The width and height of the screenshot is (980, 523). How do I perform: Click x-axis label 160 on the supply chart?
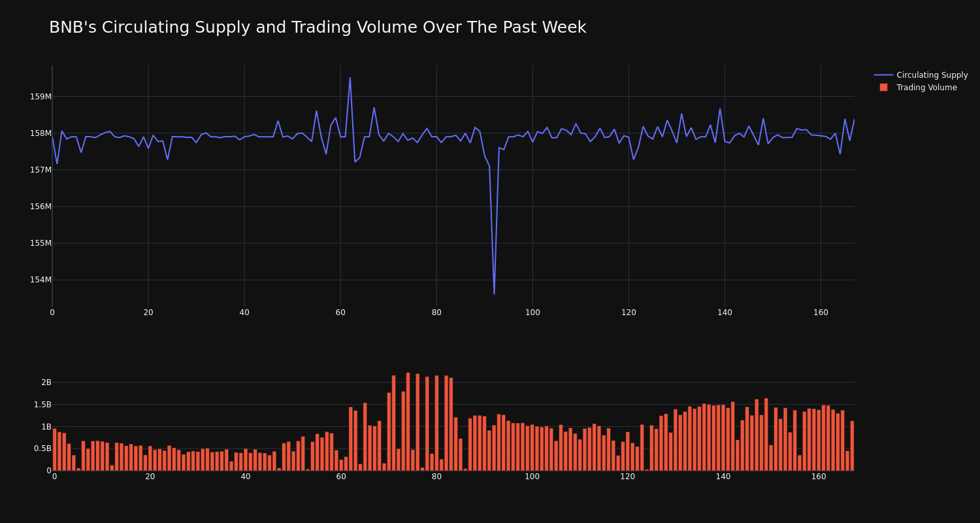(x=821, y=312)
